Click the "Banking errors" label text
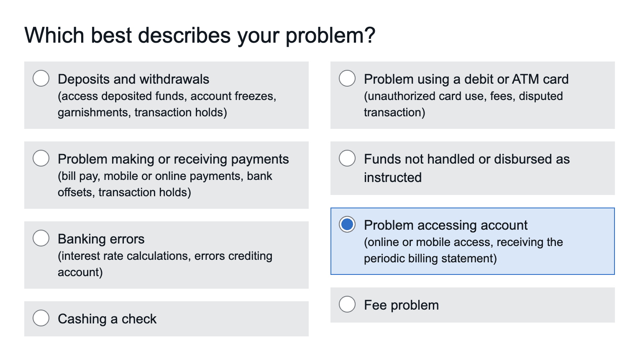Image resolution: width=635 pixels, height=364 pixels. click(x=101, y=239)
